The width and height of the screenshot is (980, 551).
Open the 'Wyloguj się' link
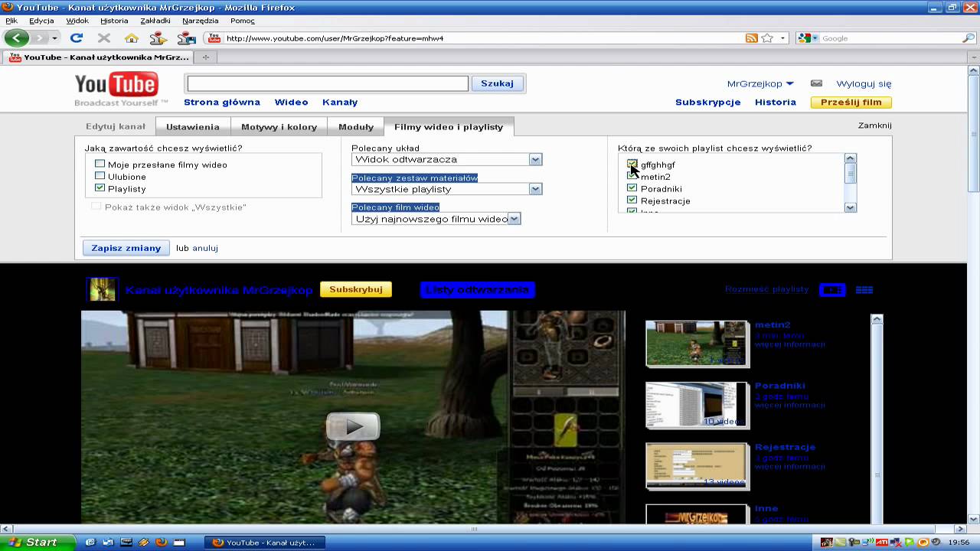coord(864,83)
